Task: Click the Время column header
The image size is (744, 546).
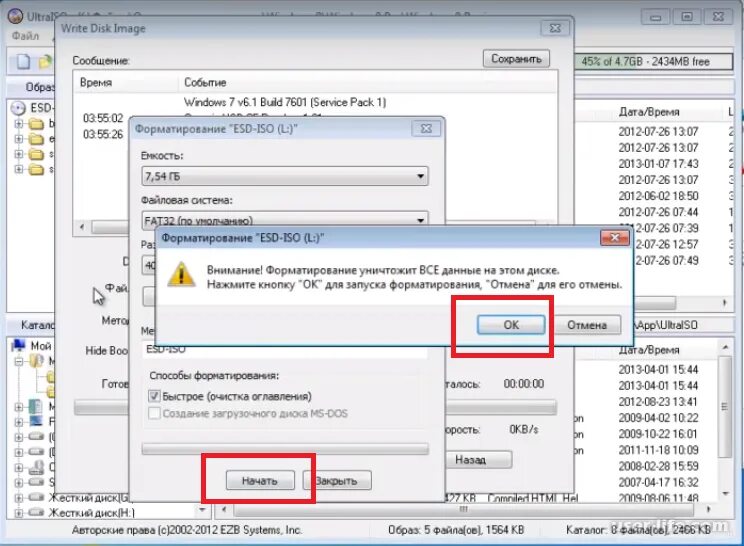Action: [96, 83]
